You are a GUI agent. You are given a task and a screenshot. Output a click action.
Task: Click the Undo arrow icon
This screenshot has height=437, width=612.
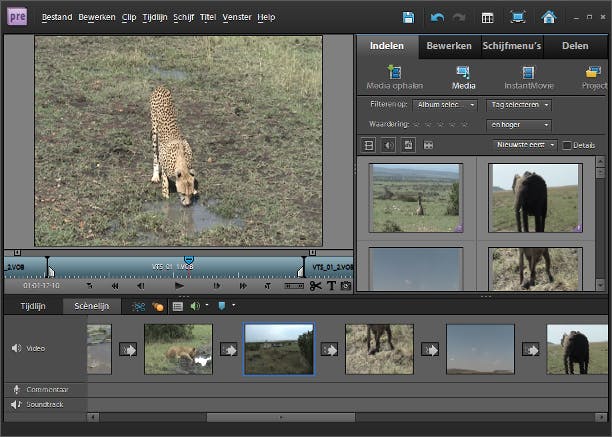[x=437, y=18]
